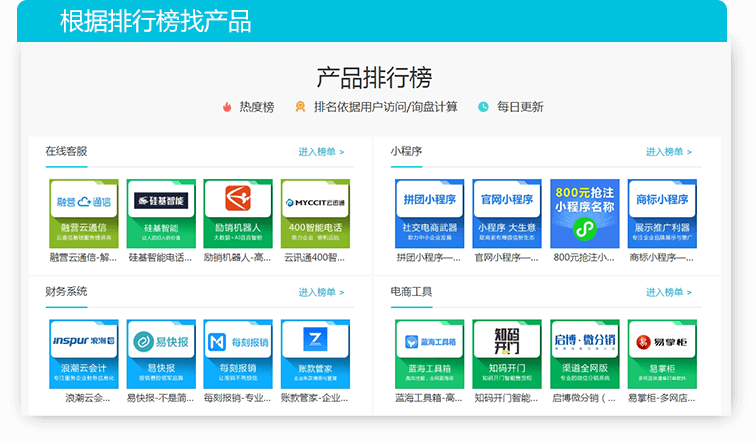Select the 启博微分销 product tile
The image size is (756, 441).
585,353
